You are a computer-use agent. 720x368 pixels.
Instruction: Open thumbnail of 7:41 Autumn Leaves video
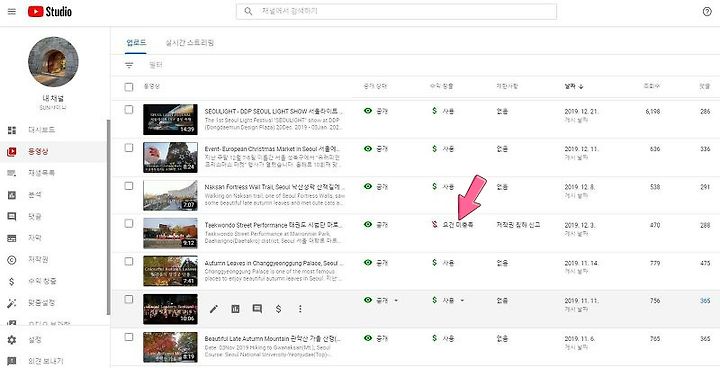tap(170, 271)
